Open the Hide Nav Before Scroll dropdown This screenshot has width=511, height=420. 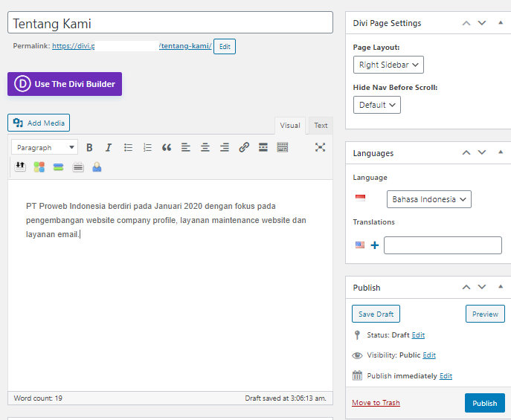pos(376,105)
